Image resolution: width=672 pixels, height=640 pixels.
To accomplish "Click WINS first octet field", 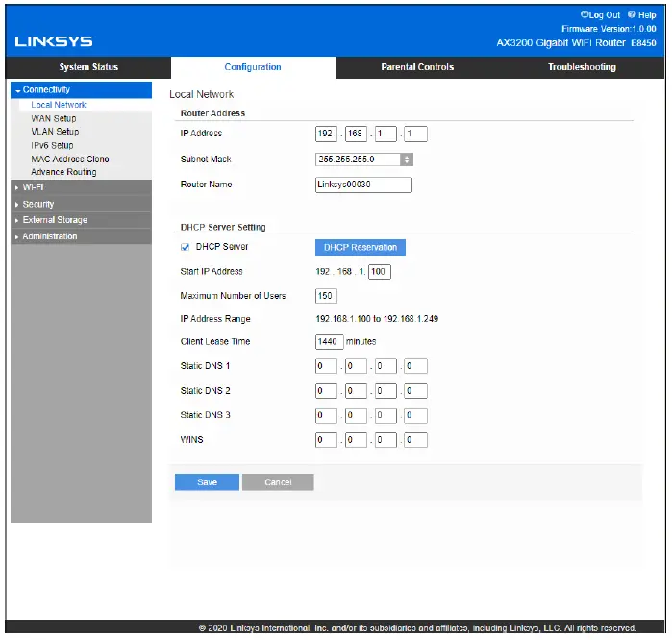I will 326,440.
